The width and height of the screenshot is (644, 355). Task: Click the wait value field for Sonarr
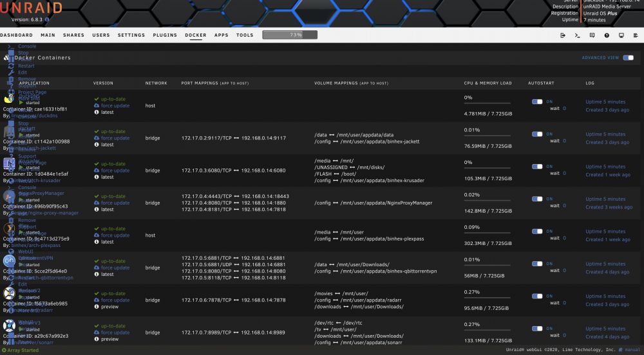pos(564,335)
